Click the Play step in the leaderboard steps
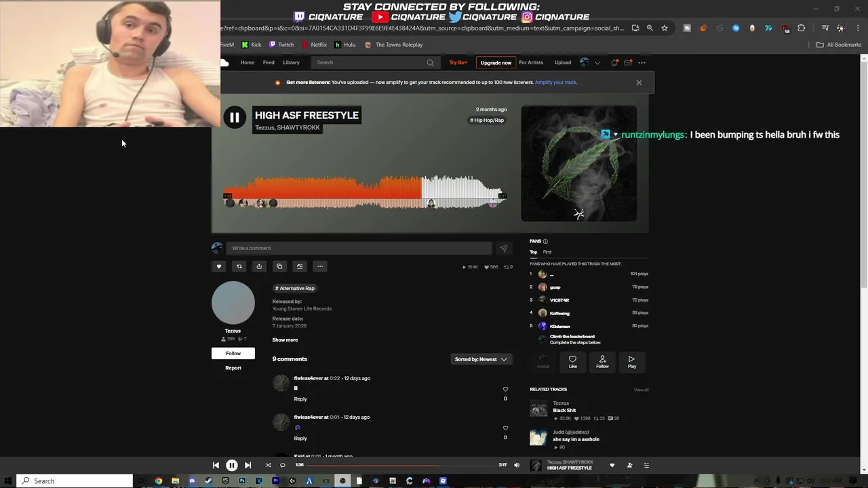 tap(631, 362)
